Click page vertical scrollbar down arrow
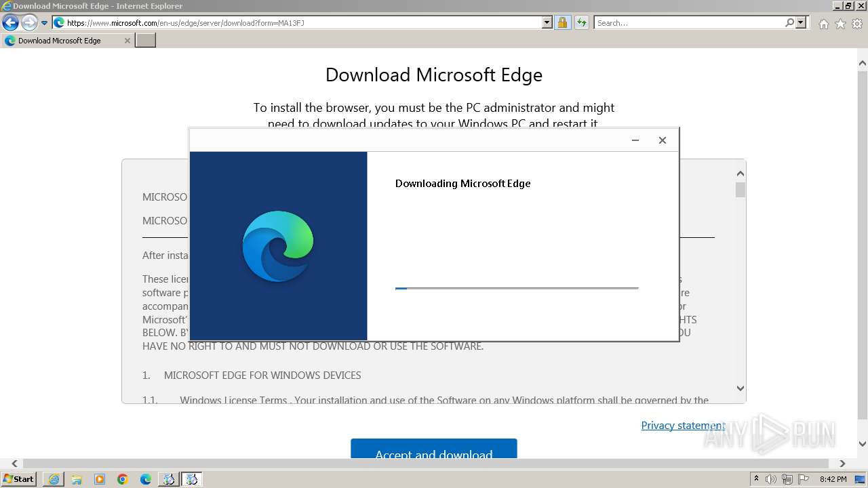Screen dimensions: 868x488 [862, 444]
